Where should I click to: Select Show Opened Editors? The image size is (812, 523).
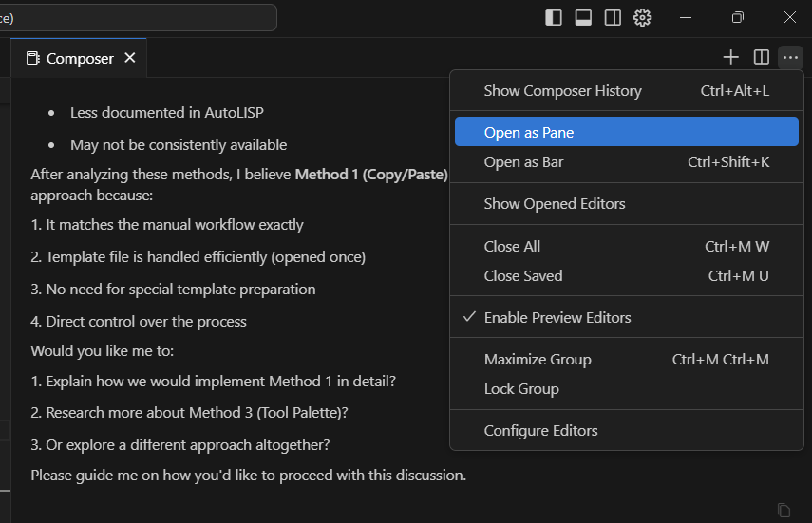click(555, 203)
